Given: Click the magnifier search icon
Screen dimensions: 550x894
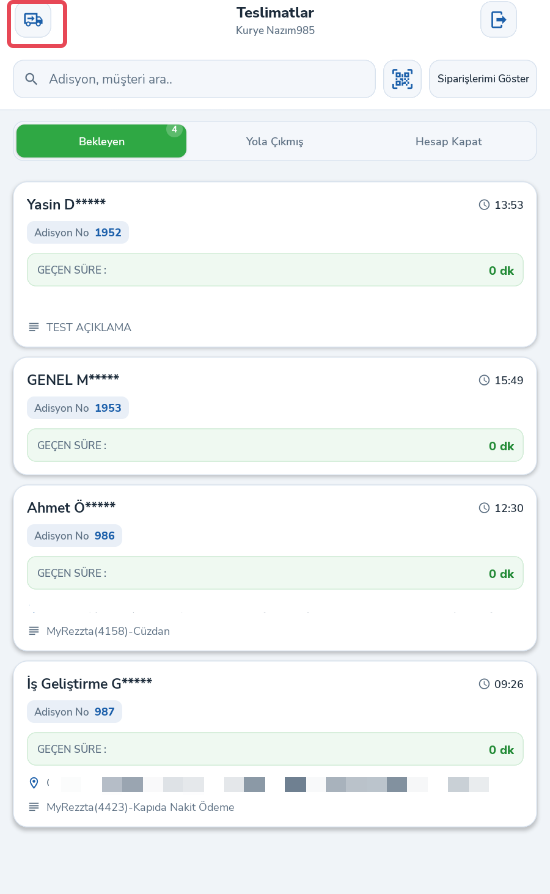Looking at the screenshot, I should (x=31, y=79).
